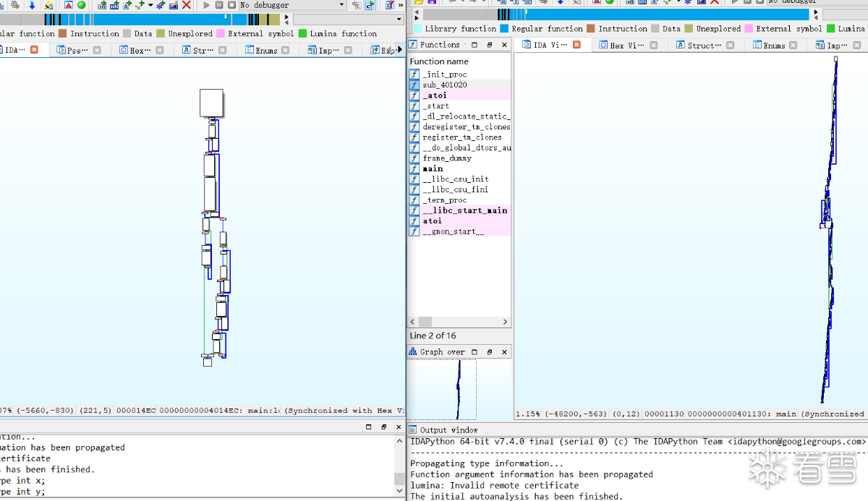
Task: Select the _term_proc function
Action: tap(459, 200)
